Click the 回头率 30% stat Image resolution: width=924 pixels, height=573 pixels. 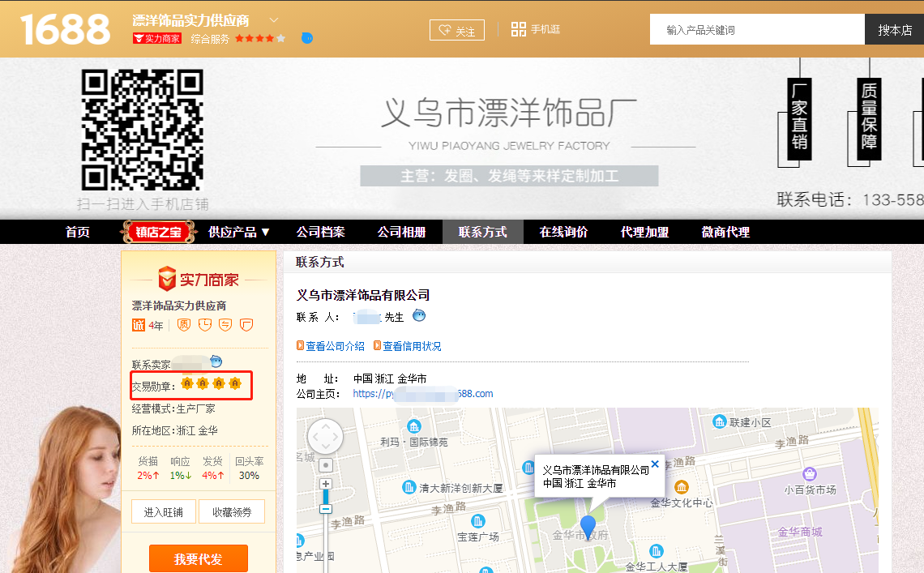[x=250, y=468]
